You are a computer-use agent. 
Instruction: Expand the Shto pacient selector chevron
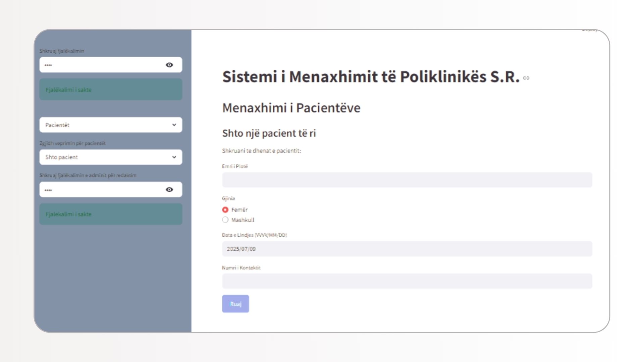tap(174, 157)
